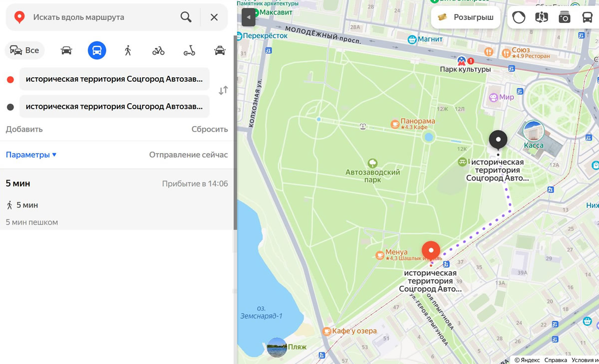Switch to walking route mode

pyautogui.click(x=128, y=50)
